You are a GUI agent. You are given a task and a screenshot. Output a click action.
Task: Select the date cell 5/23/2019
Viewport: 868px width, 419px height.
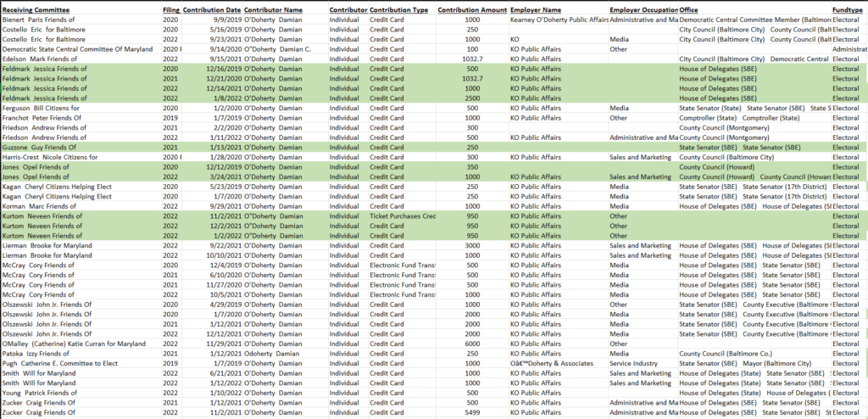coord(226,187)
